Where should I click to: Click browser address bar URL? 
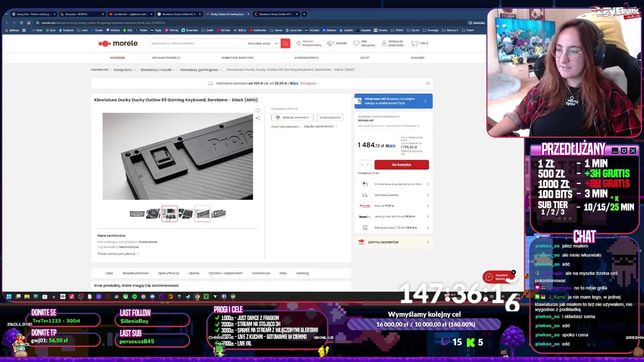tap(103, 23)
